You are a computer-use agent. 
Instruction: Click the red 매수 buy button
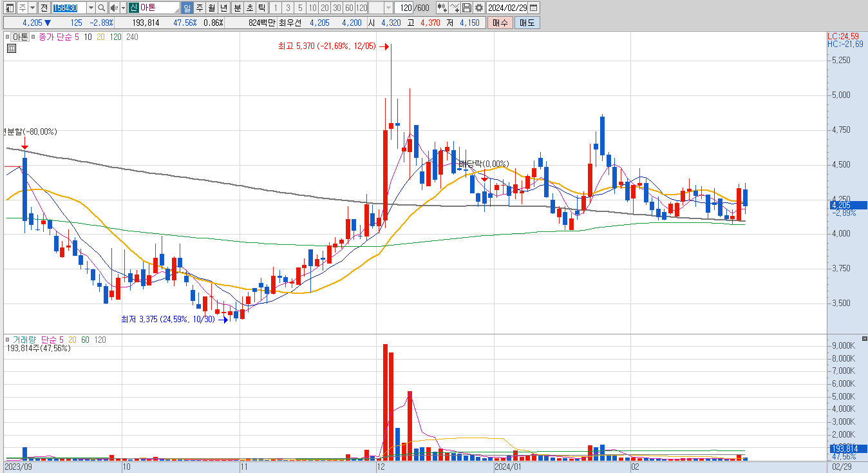(x=500, y=23)
